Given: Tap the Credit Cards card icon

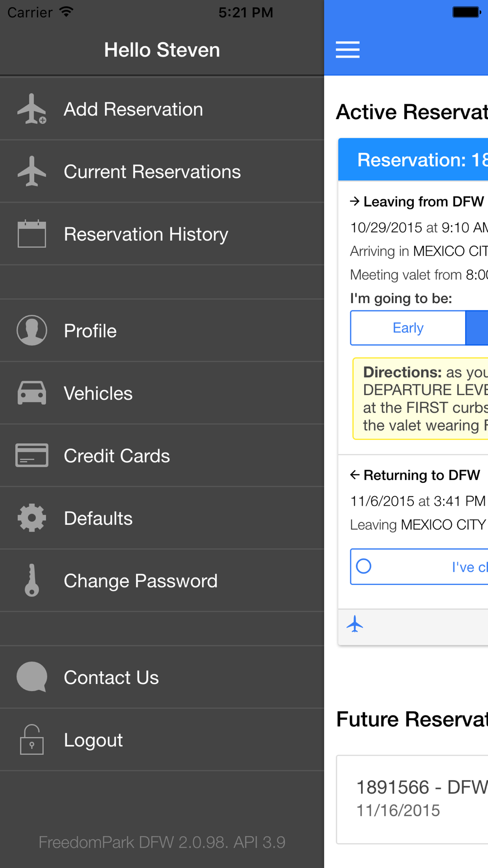Looking at the screenshot, I should click(x=32, y=455).
